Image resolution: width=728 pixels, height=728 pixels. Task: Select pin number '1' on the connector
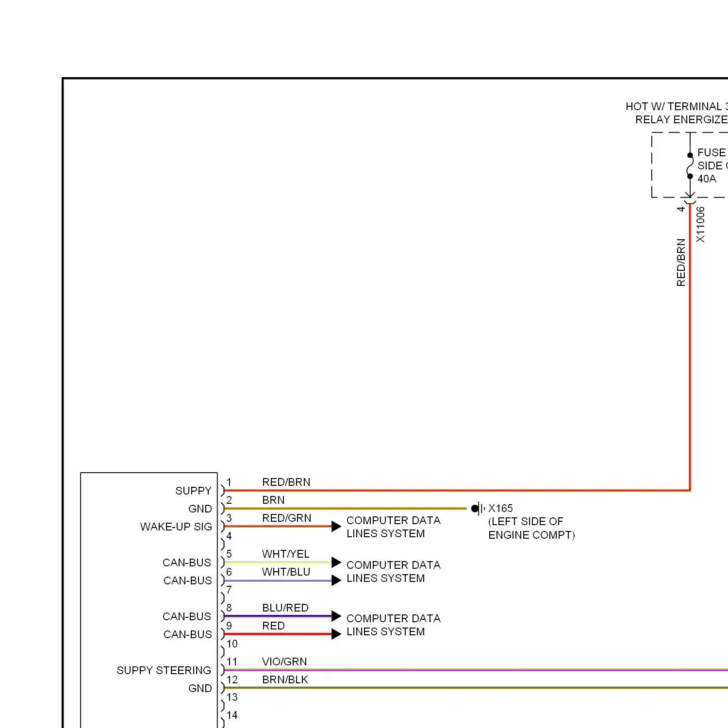(229, 482)
